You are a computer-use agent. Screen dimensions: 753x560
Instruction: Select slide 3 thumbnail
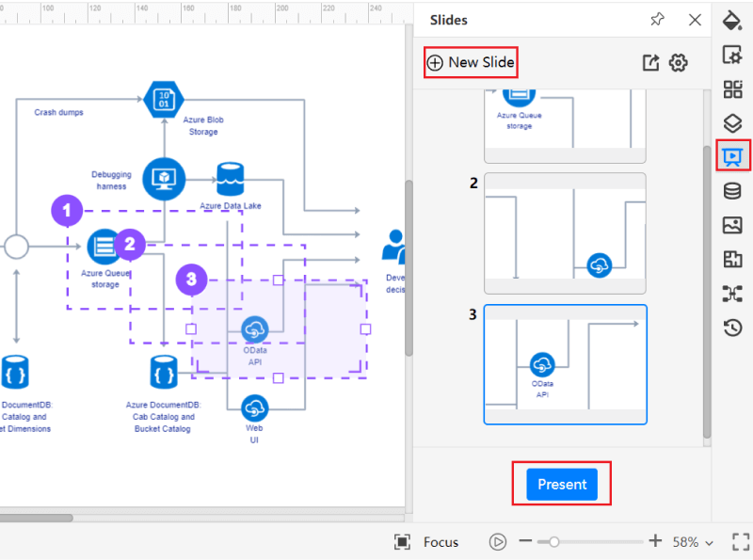[566, 364]
